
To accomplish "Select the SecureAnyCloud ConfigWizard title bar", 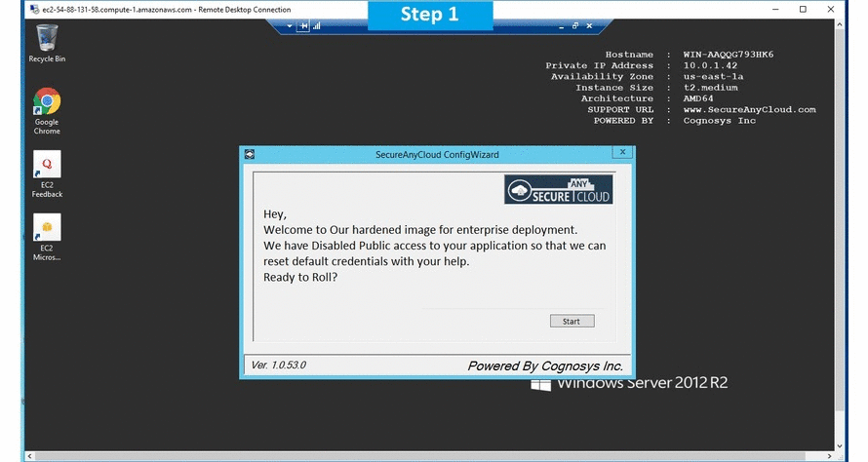I will coord(429,154).
